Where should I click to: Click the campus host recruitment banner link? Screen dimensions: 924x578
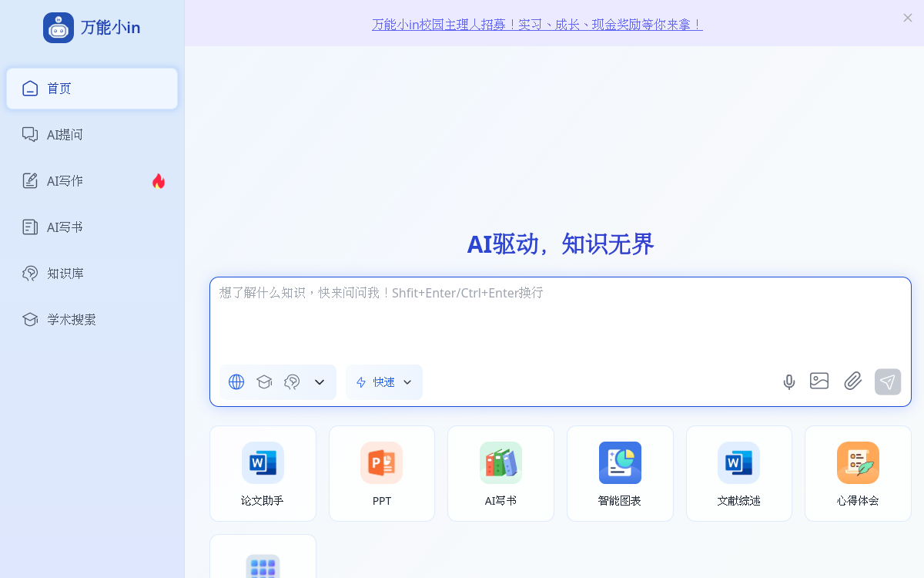537,25
